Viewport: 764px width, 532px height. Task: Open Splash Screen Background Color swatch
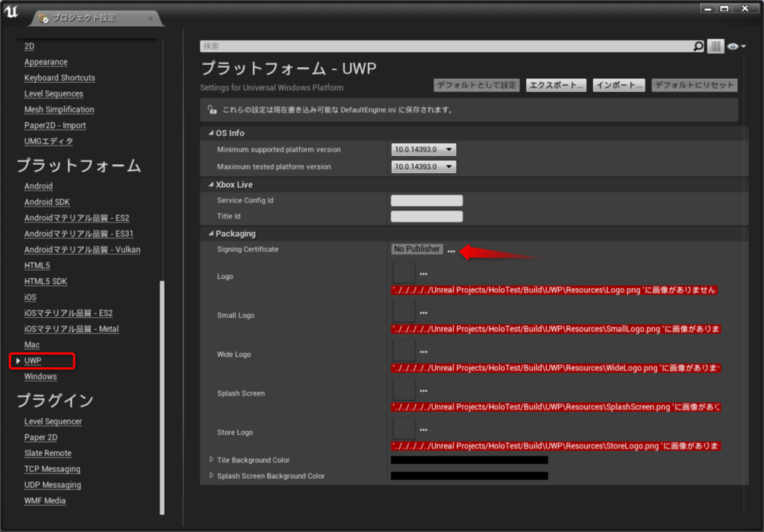[469, 476]
